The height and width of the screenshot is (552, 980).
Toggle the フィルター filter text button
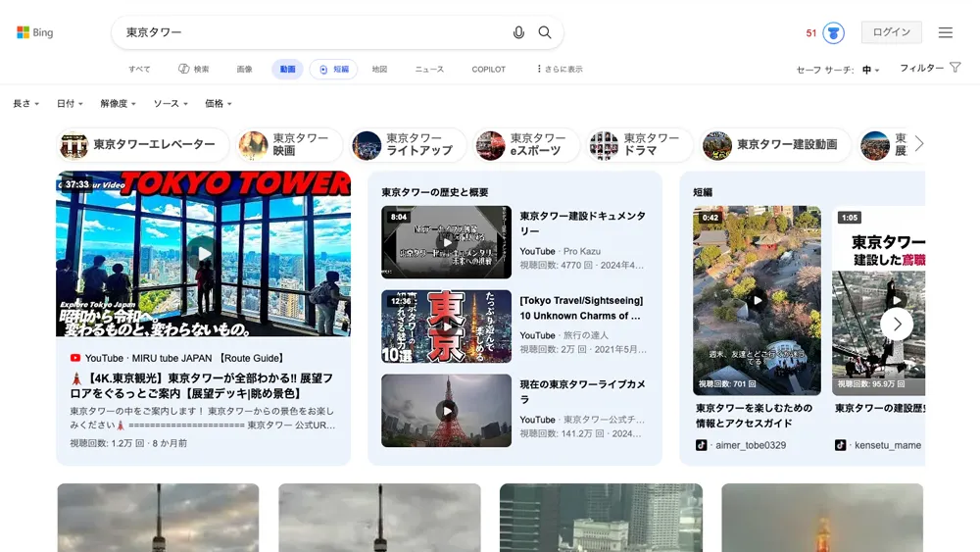pyautogui.click(x=921, y=68)
